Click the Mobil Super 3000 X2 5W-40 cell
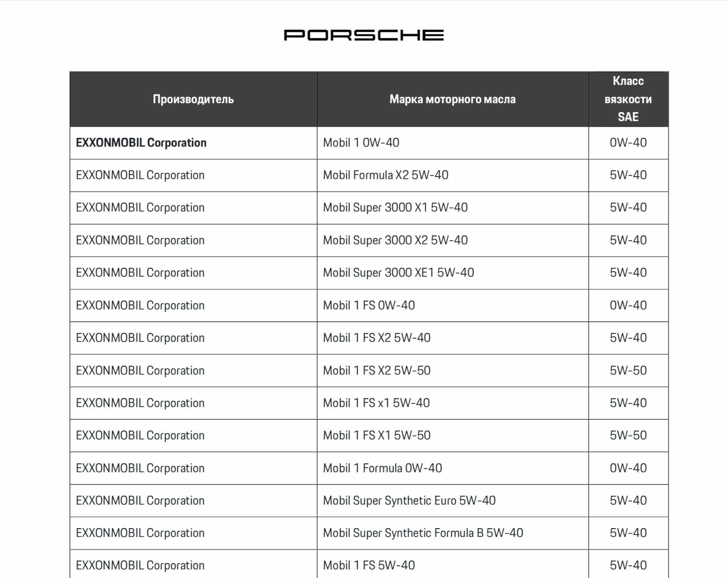Screen dimensions: 728x578 click(x=395, y=240)
